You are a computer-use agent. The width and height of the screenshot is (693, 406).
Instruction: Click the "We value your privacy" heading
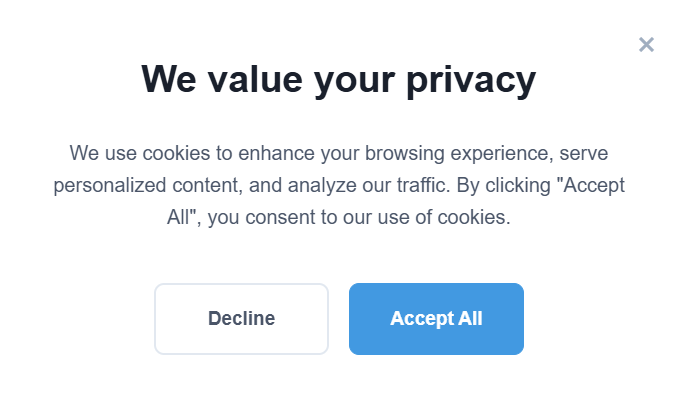pos(339,80)
